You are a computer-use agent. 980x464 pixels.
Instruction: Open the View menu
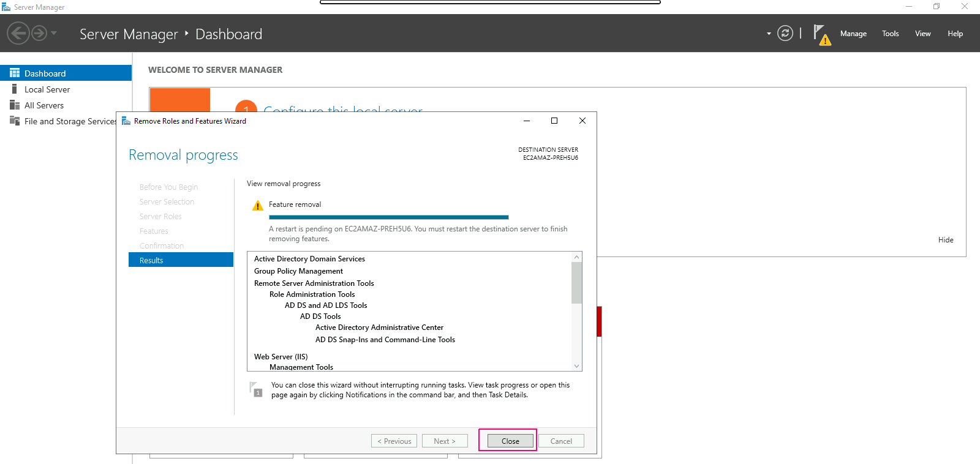923,34
